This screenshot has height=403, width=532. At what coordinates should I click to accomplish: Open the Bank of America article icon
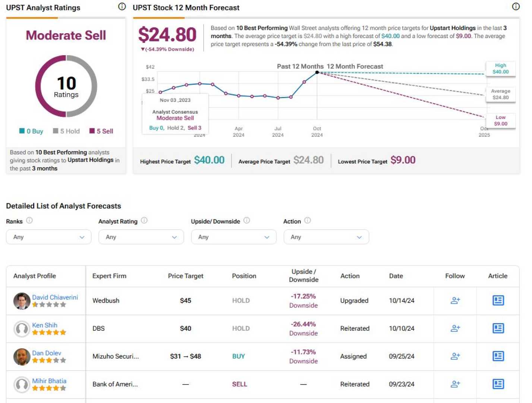click(x=498, y=384)
